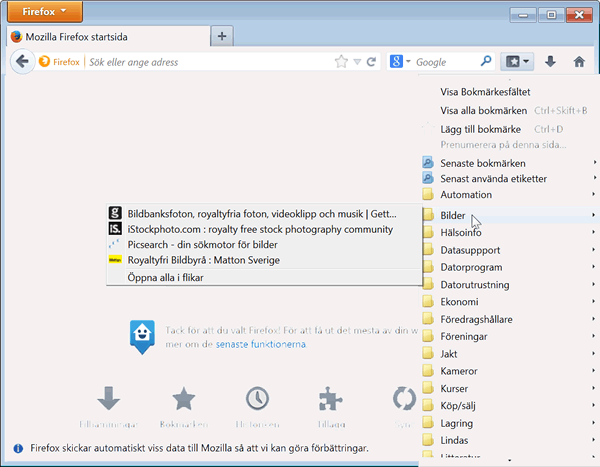
Task: Click the Senaste bokmärken smart folder icon
Action: (428, 163)
